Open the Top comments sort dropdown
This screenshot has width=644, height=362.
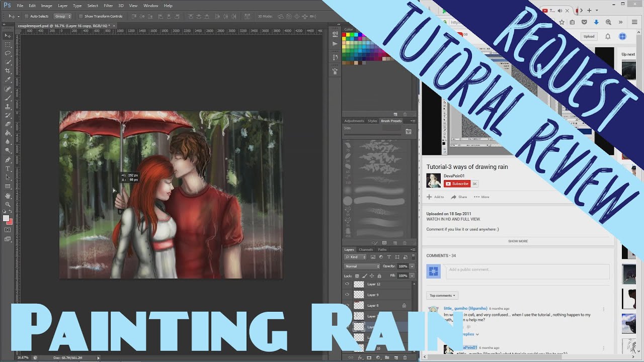[442, 295]
